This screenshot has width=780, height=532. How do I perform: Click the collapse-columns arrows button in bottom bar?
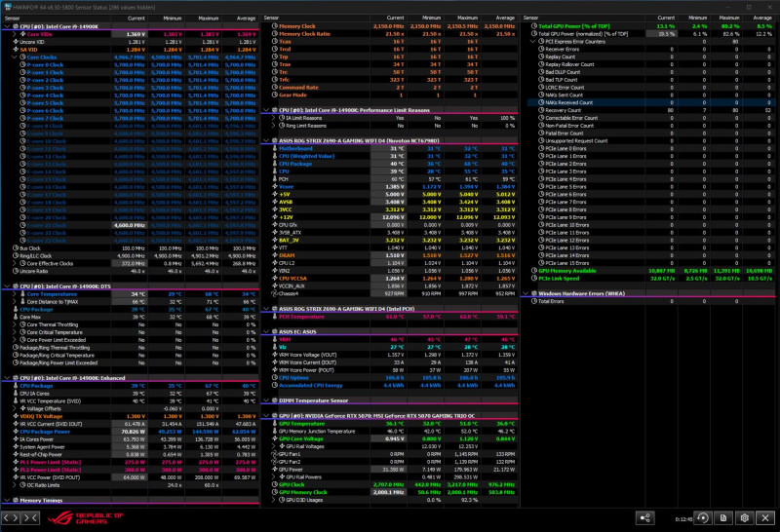pos(30,517)
